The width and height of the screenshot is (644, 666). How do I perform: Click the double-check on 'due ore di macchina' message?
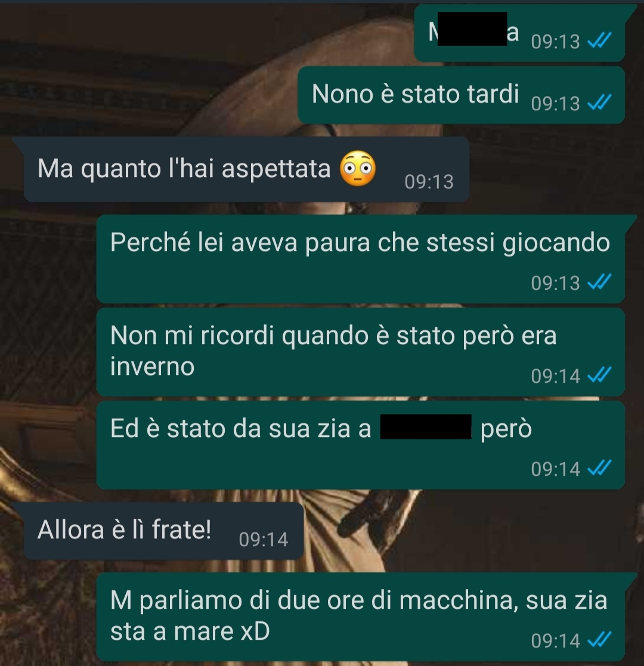coord(599,640)
